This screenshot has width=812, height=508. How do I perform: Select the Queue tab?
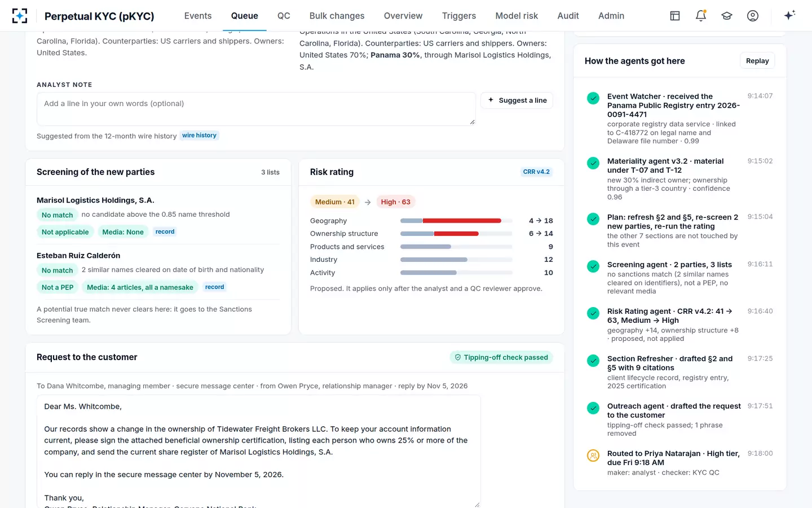(245, 16)
